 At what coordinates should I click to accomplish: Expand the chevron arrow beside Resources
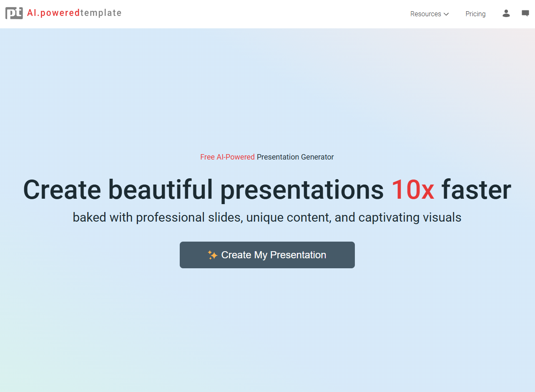(x=446, y=14)
